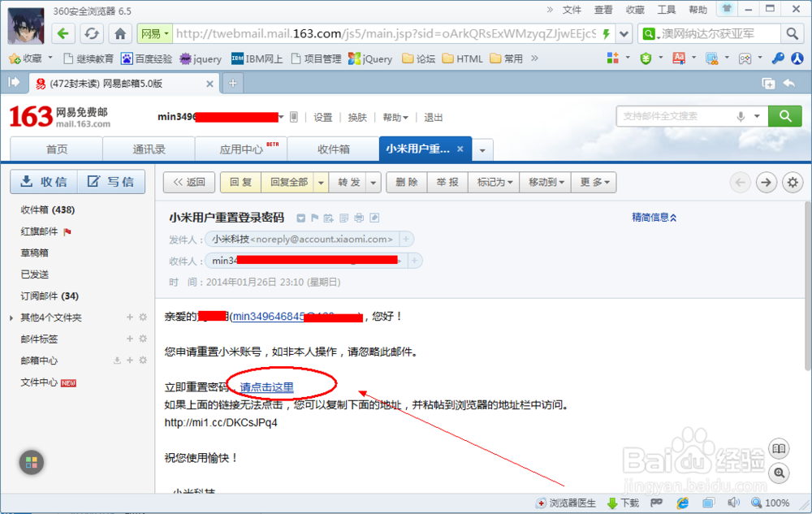Click the floating colorful app-grid button bottom left

[x=32, y=462]
